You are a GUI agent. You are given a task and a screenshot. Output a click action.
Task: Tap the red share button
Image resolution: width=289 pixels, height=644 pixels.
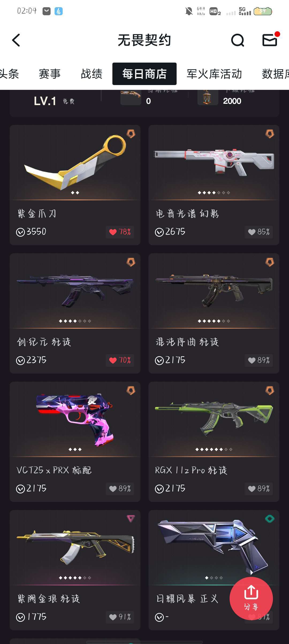(x=251, y=598)
